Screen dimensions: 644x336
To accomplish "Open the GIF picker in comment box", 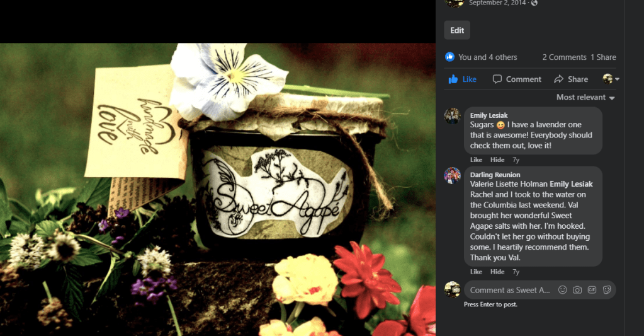I will tap(592, 290).
